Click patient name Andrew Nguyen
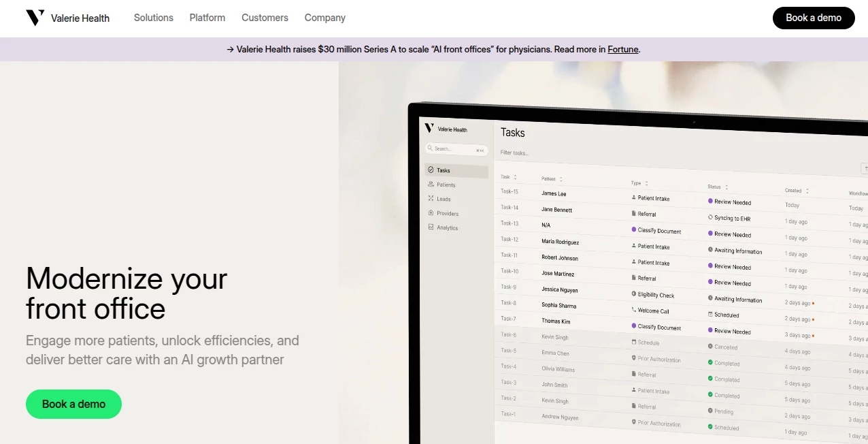This screenshot has height=444, width=868. pos(560,417)
